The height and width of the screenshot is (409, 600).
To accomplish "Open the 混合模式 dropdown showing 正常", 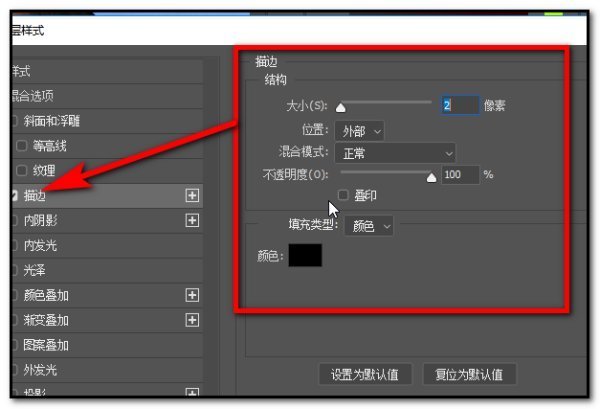I will (395, 153).
